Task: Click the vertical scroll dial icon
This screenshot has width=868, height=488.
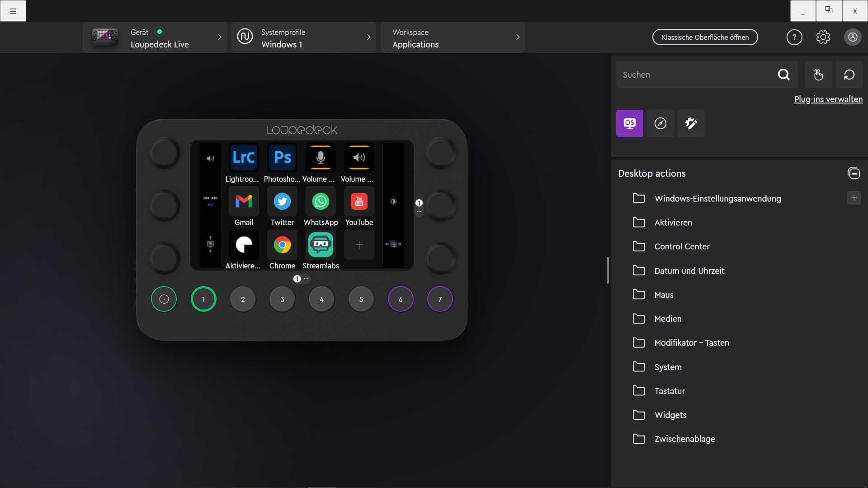Action: [x=210, y=244]
